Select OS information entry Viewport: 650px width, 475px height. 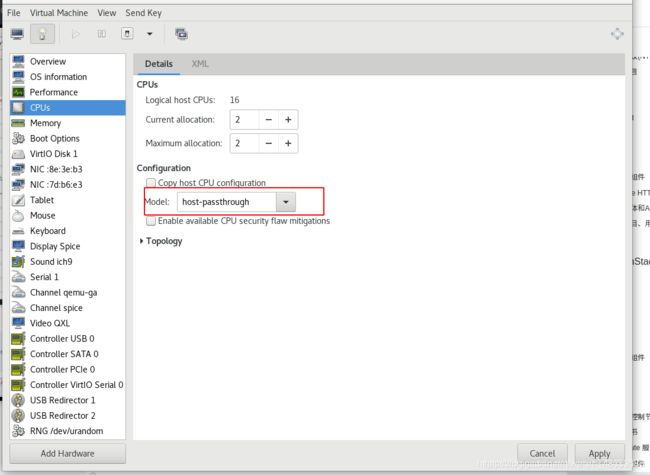click(68, 77)
